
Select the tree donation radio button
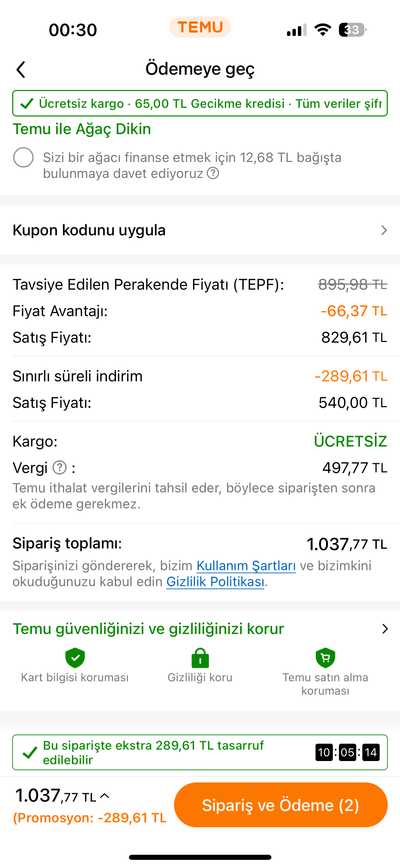pyautogui.click(x=23, y=158)
